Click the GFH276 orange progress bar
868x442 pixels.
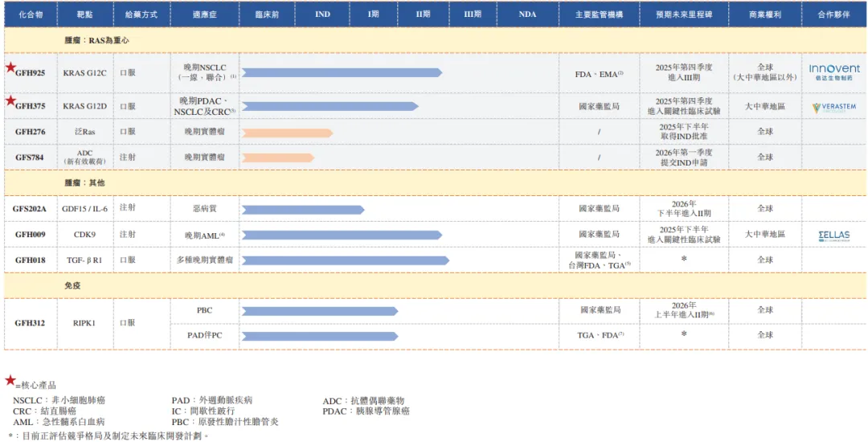pyautogui.click(x=287, y=133)
